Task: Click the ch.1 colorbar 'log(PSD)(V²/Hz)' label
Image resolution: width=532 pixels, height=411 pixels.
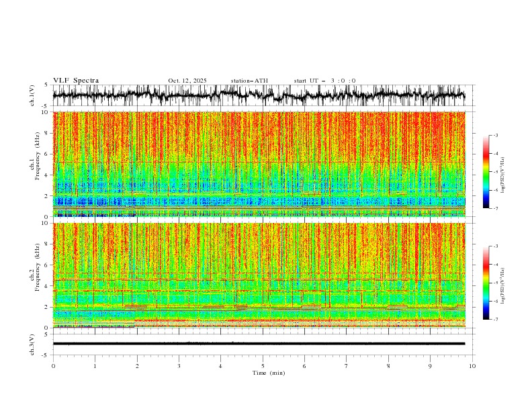Action: pos(502,175)
